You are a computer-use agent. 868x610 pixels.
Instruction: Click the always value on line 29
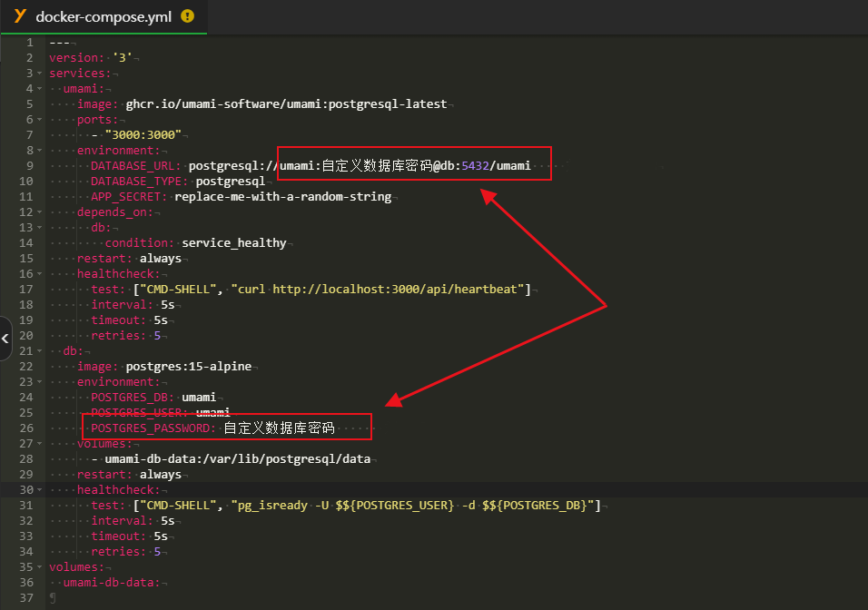161,475
